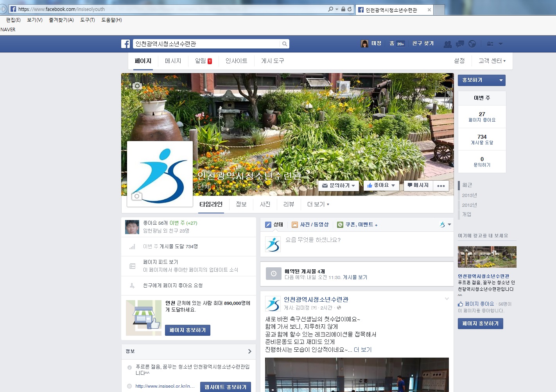This screenshot has width=556, height=392.
Task: Click camera icon on cover photo
Action: pyautogui.click(x=137, y=86)
